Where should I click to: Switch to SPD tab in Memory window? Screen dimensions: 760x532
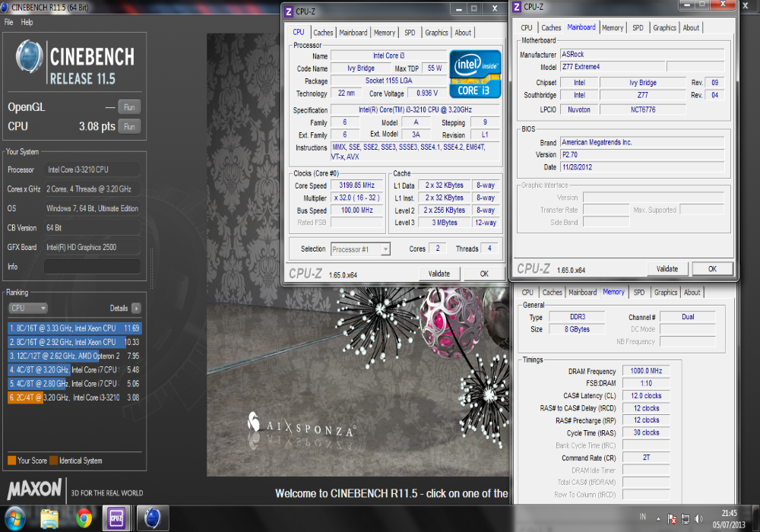639,292
